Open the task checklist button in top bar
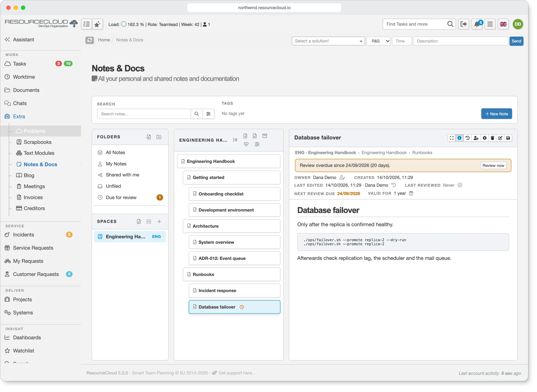The width and height of the screenshot is (537, 392). pyautogui.click(x=86, y=24)
